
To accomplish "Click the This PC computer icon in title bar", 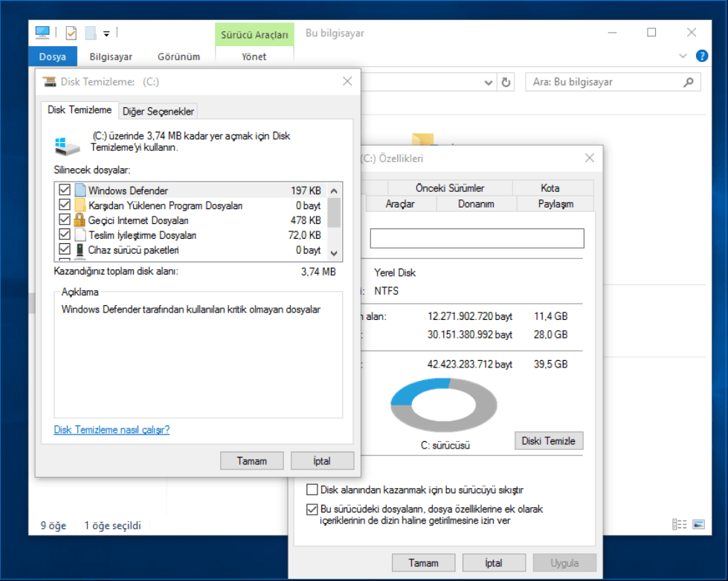I will click(x=42, y=33).
